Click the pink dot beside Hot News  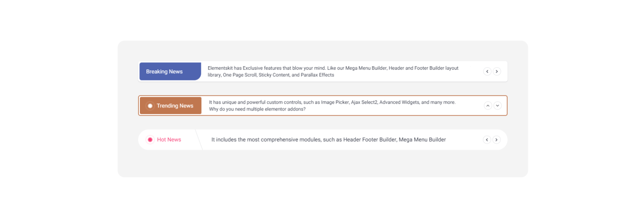click(x=150, y=140)
